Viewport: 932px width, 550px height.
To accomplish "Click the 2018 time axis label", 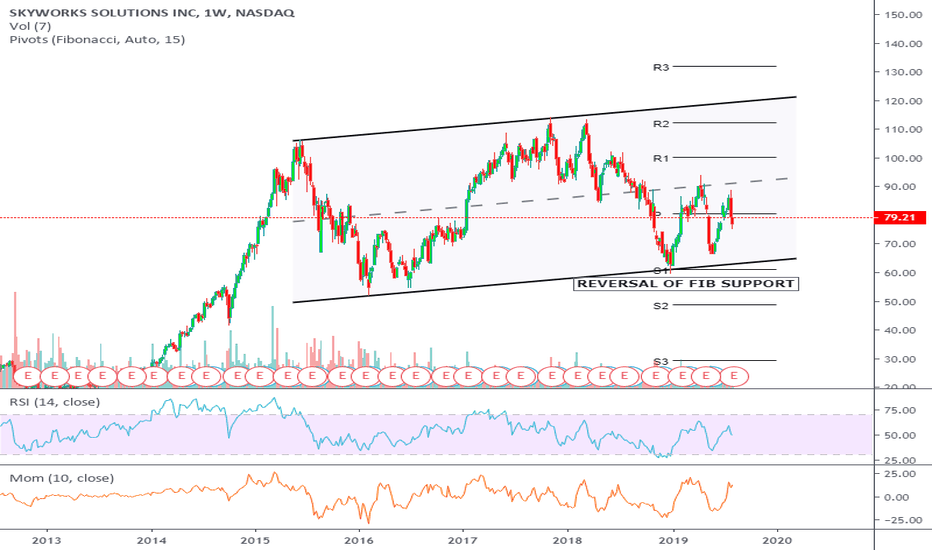I will coord(566,540).
